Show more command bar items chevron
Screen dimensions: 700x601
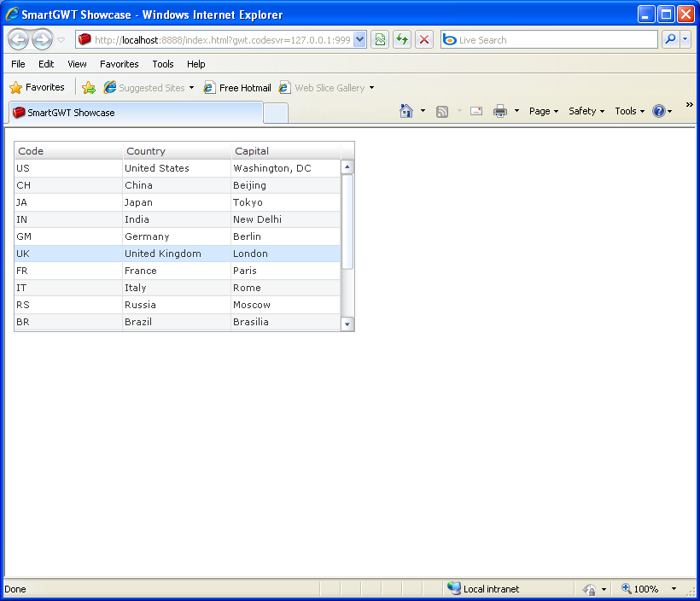[x=689, y=104]
